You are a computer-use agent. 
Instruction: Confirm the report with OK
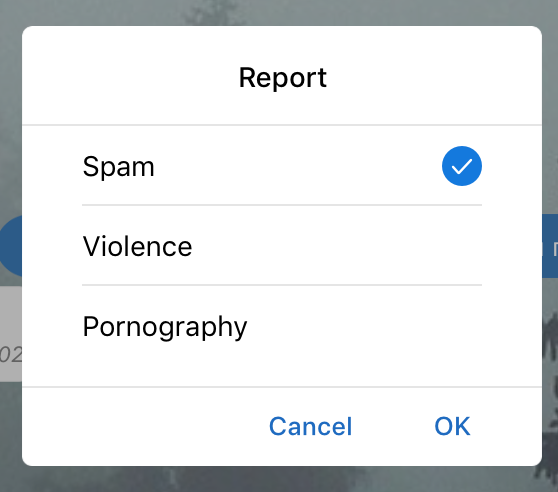coord(452,426)
